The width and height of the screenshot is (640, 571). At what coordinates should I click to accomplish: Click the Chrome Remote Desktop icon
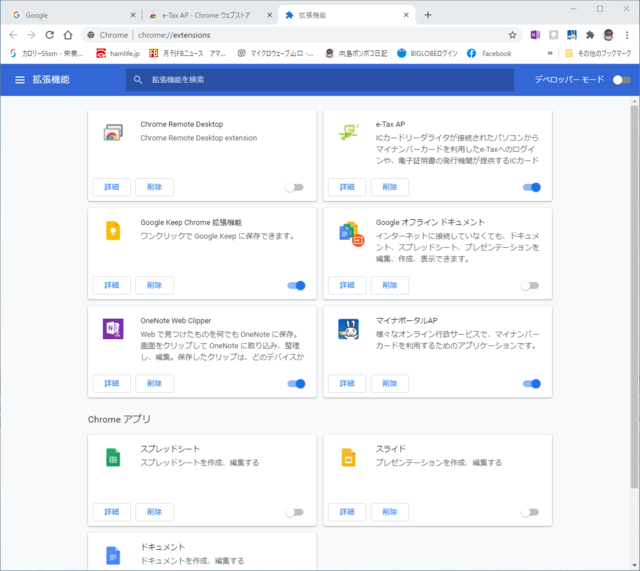(113, 132)
